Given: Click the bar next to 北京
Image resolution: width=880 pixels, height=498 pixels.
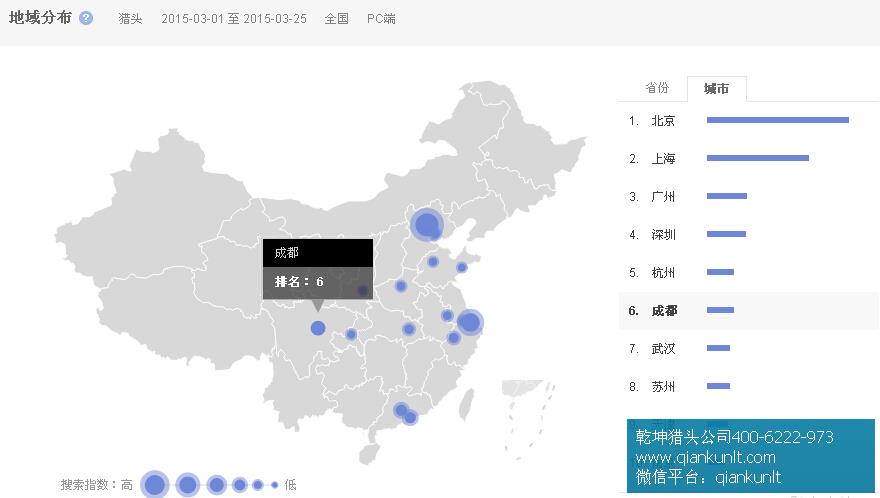Looking at the screenshot, I should click(x=777, y=121).
